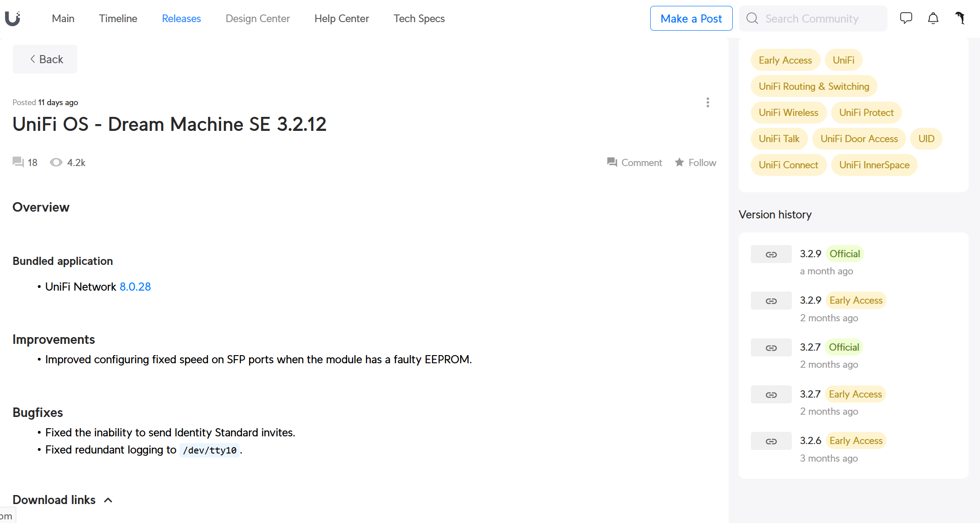Image resolution: width=980 pixels, height=523 pixels.
Task: Open the chat messages icon
Action: 906,18
